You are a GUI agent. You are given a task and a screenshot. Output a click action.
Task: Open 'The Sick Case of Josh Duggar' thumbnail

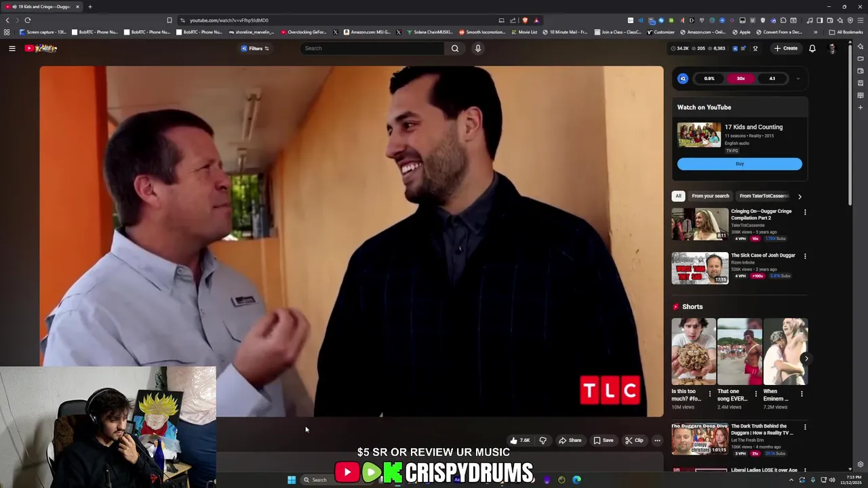click(700, 268)
